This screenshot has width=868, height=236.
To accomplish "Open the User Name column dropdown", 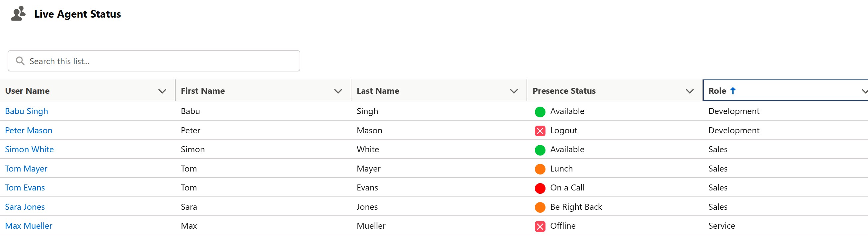I will pos(162,91).
